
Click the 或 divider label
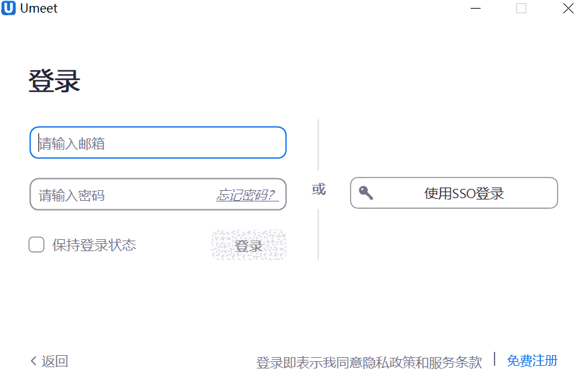pos(318,190)
